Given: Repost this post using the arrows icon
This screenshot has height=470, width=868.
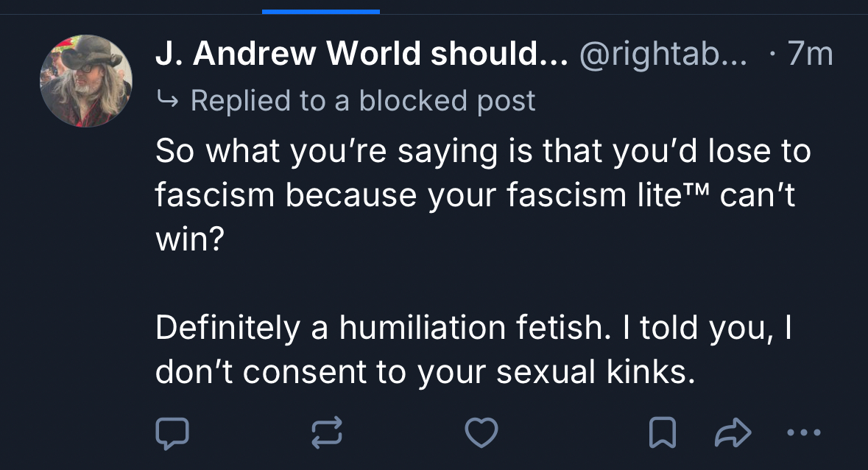Looking at the screenshot, I should coord(328,433).
